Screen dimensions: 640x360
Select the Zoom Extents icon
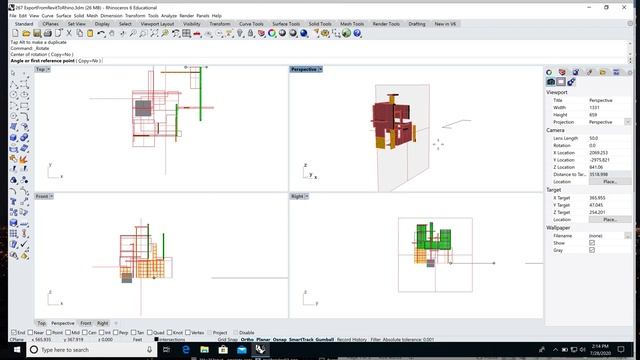tap(154, 33)
